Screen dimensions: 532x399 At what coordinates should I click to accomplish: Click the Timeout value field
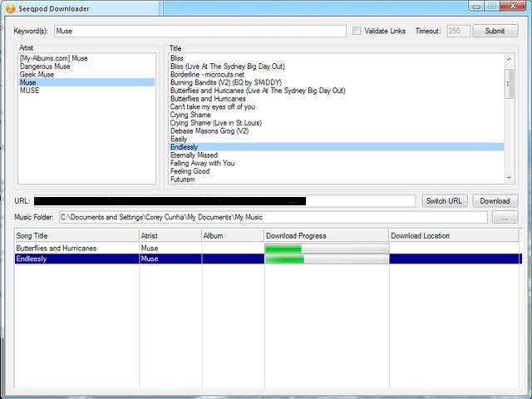coord(459,31)
